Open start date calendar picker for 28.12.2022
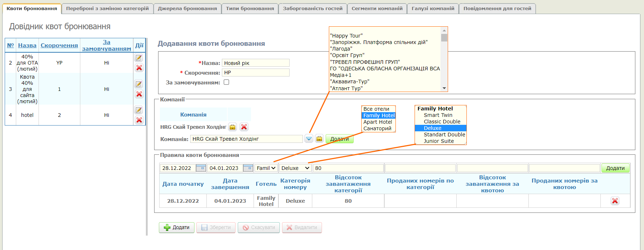 tap(201, 168)
